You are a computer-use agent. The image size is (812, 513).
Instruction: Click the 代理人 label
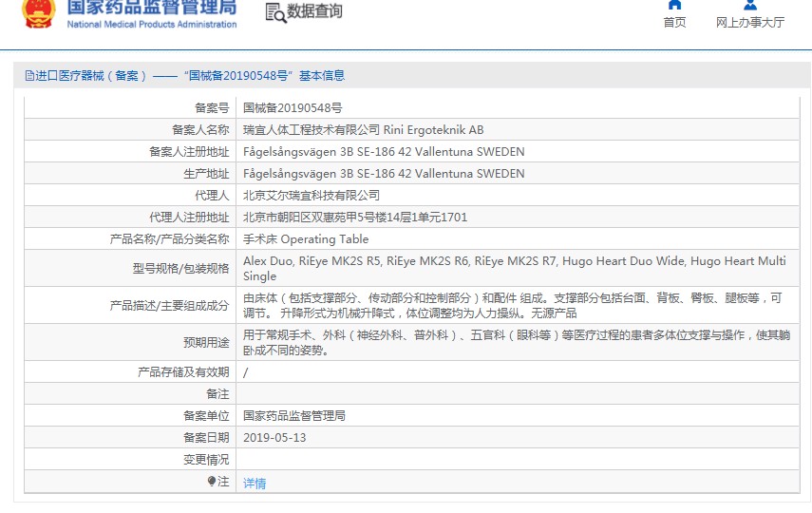(212, 195)
